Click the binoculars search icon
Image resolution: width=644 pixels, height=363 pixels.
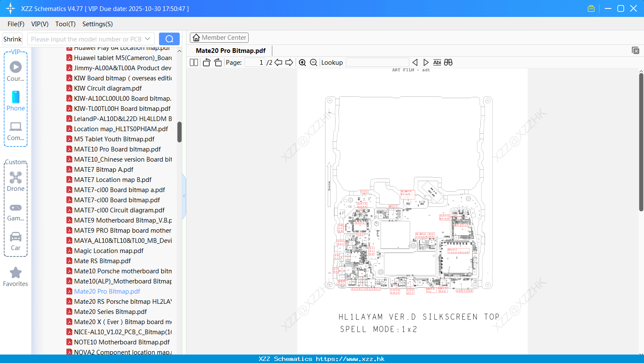pos(448,63)
